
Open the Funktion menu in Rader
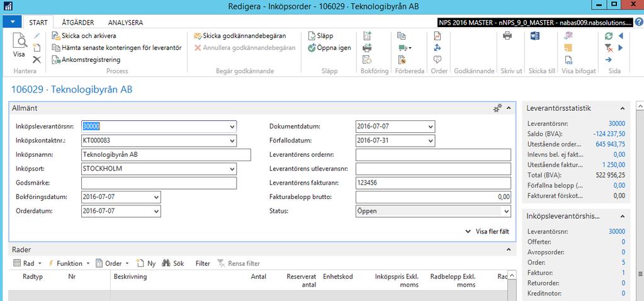pyautogui.click(x=68, y=263)
